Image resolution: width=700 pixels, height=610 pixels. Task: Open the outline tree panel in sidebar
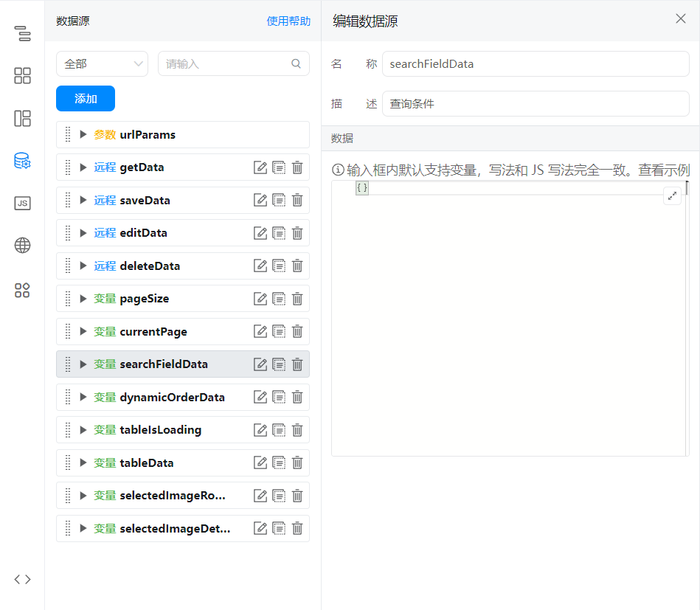point(22,33)
